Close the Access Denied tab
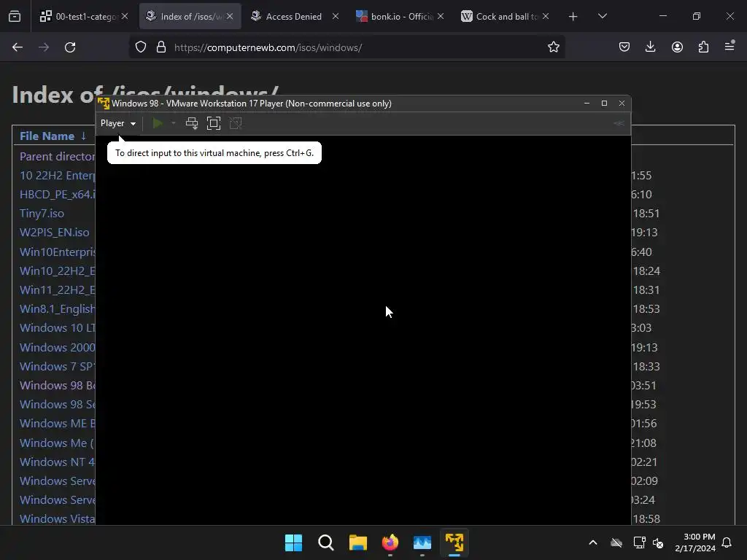Image resolution: width=747 pixels, height=560 pixels. click(x=336, y=16)
